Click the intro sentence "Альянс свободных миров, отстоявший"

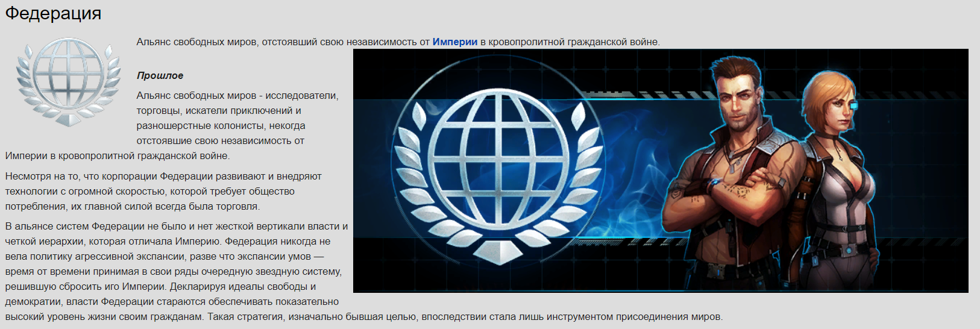point(283,42)
